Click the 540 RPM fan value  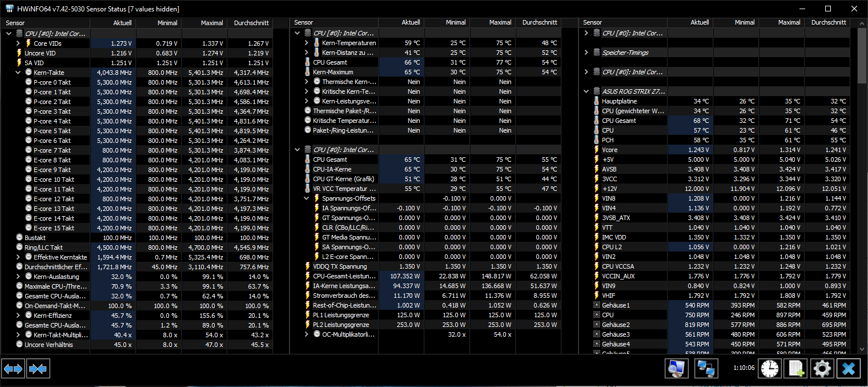[x=696, y=306]
